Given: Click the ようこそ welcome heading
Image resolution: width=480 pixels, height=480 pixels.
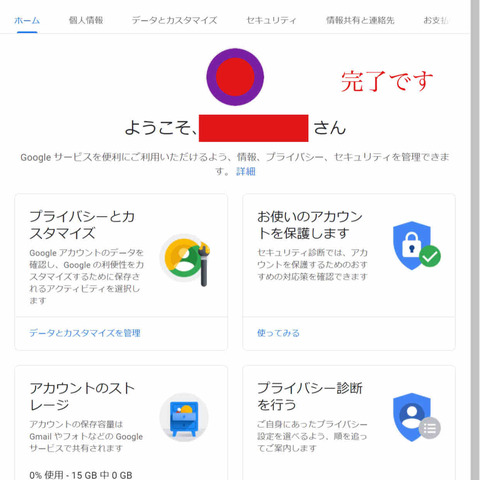Looking at the screenshot, I should 235,128.
